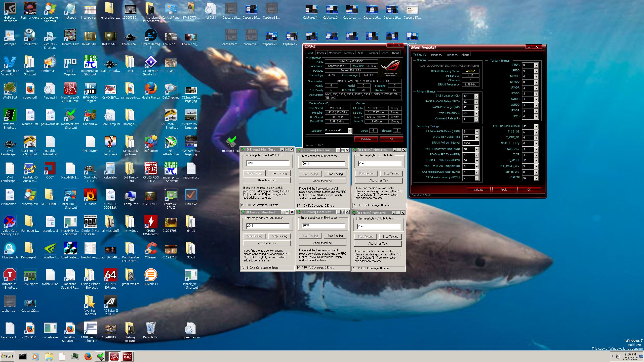Open the Handbrake desktop icon
This screenshot has width=644, height=362.
tap(90, 117)
